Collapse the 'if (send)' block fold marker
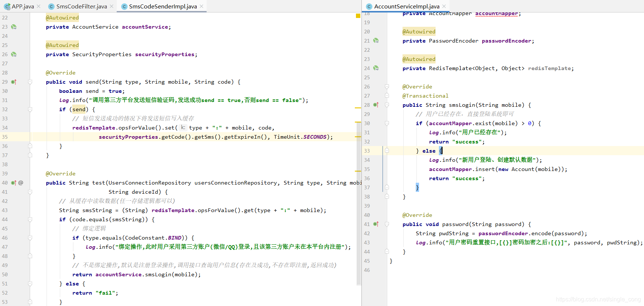644x306 pixels. (30, 109)
